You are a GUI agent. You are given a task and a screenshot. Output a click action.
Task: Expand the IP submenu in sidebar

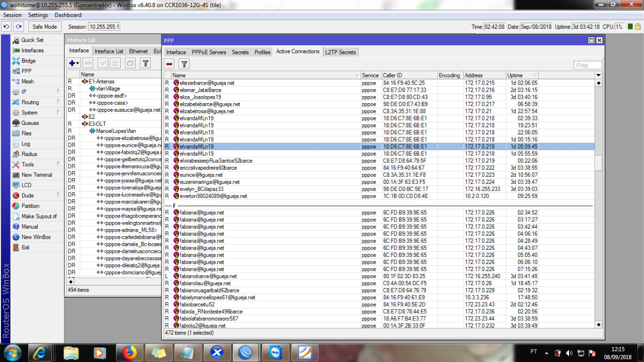(58, 92)
